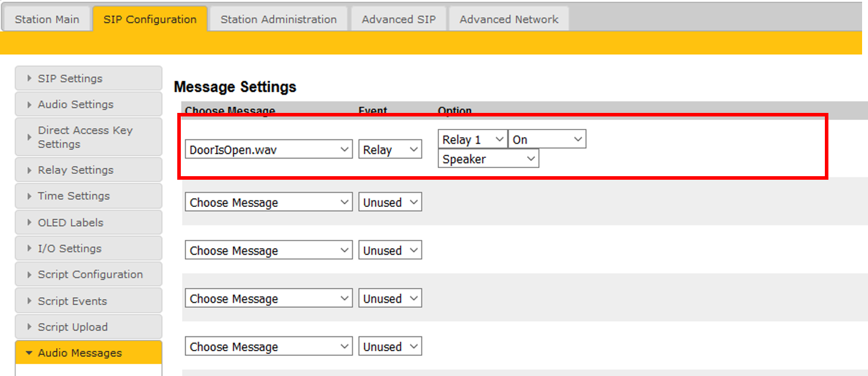The height and width of the screenshot is (376, 868).
Task: Open the DoorIsOpen.wav message dropdown
Action: click(x=269, y=150)
